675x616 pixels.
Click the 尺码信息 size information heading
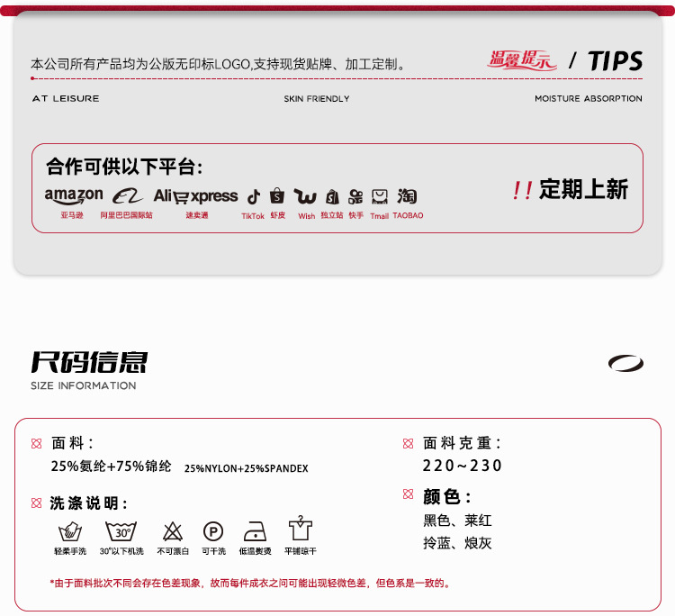point(89,362)
